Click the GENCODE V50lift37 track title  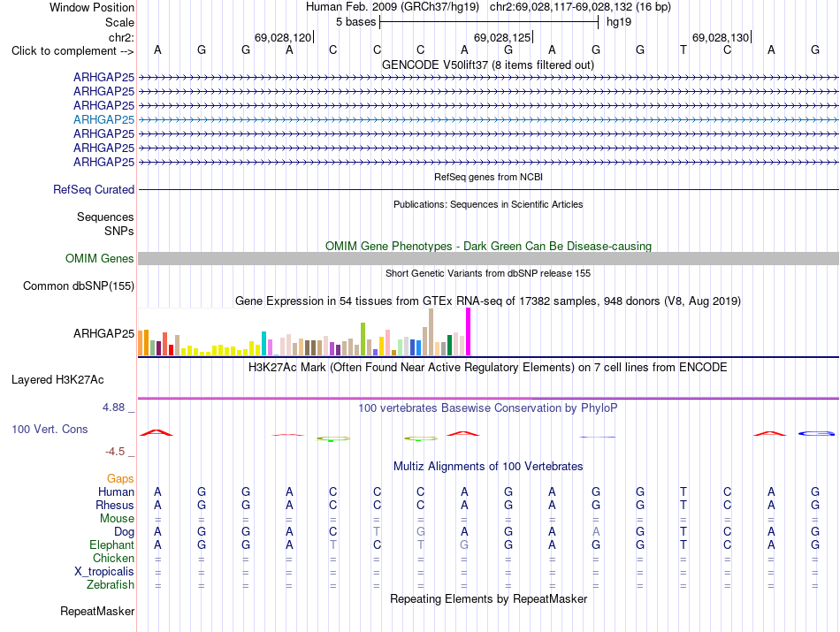click(488, 65)
